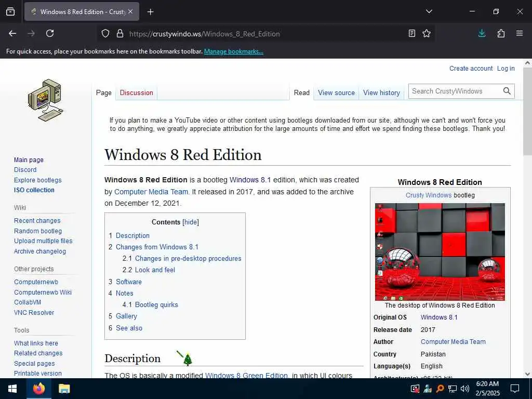Toggle reader view icon

412,33
